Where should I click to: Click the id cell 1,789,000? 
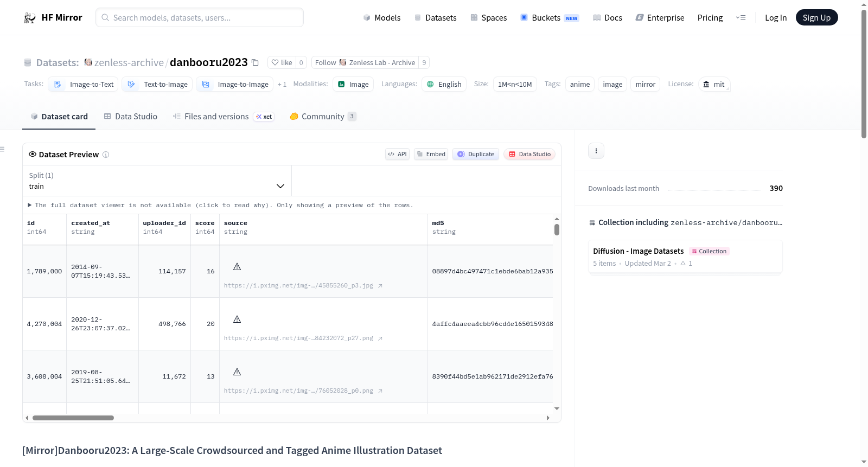44,271
